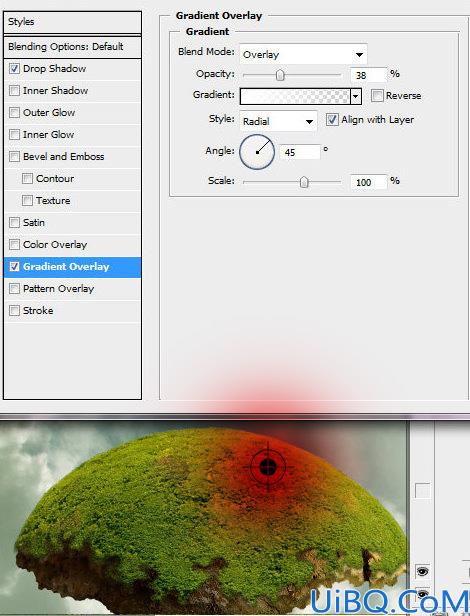Screen dimensions: 470x616
Task: Enable the Texture checkbox
Action: click(27, 201)
